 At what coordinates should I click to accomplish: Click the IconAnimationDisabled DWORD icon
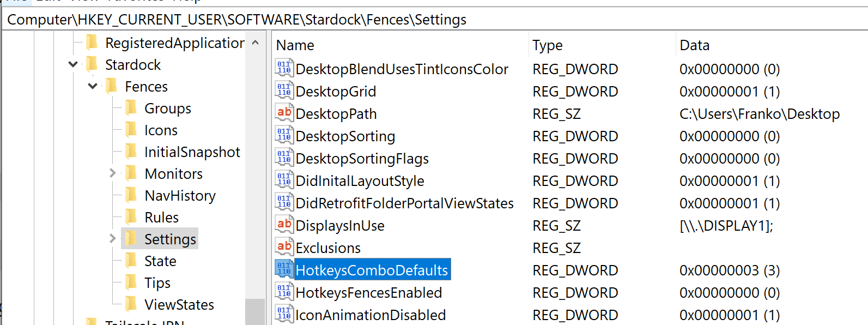point(284,315)
